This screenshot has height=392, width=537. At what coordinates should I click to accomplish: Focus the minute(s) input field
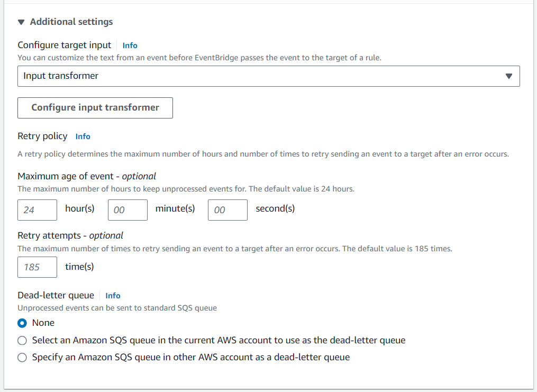tap(128, 210)
